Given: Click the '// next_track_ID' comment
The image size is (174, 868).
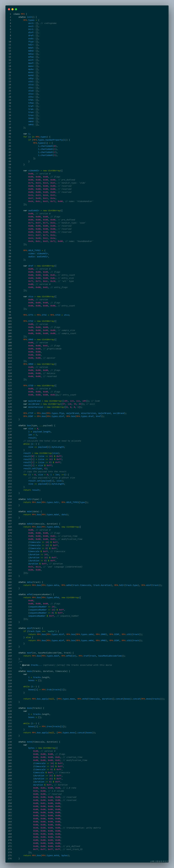Looking at the screenshot, I should 72,849.
